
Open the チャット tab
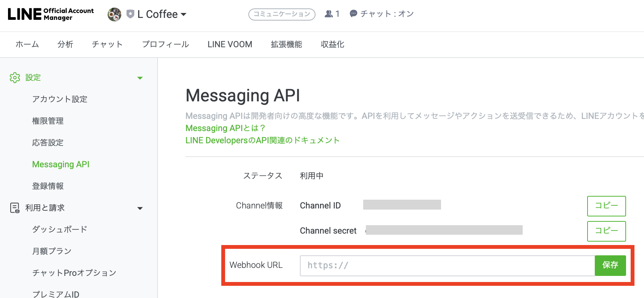(107, 44)
